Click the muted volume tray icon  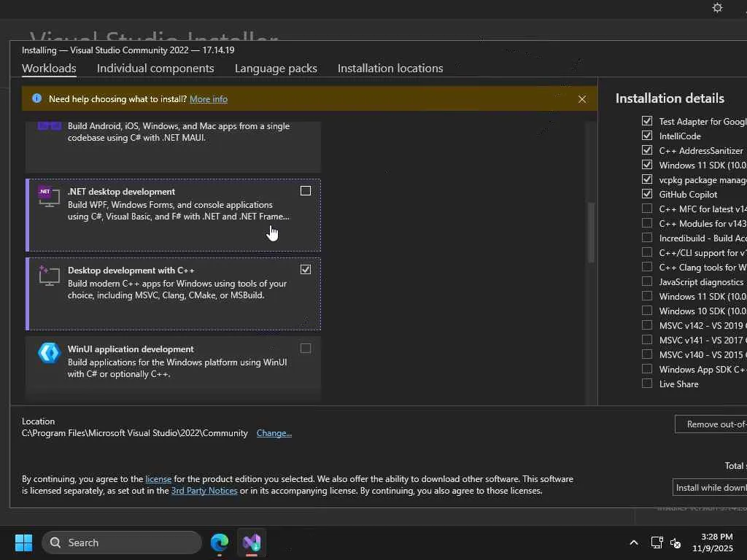(x=676, y=542)
